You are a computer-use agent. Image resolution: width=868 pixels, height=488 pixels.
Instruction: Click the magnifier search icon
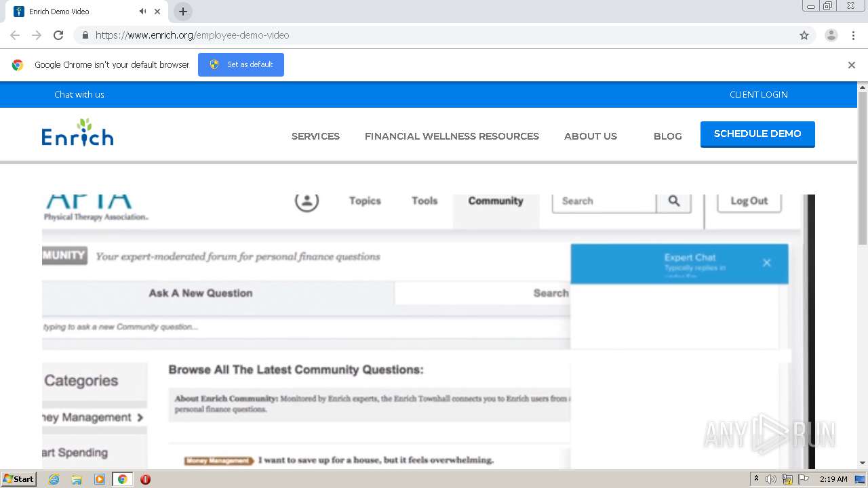click(673, 202)
